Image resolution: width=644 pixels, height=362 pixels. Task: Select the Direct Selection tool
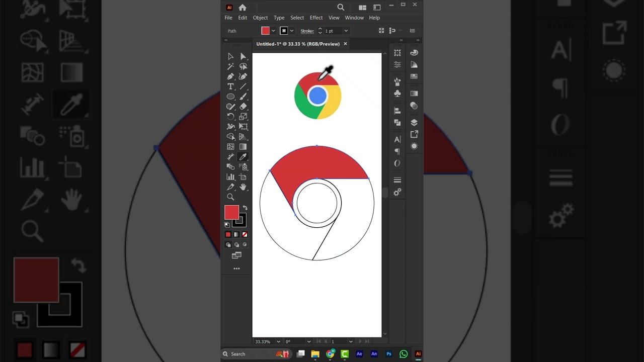[243, 56]
